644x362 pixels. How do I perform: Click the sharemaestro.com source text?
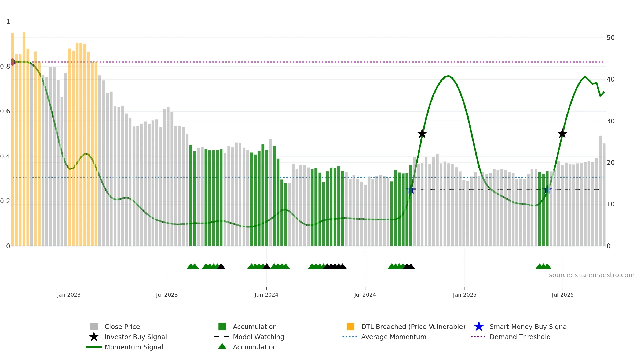(592, 275)
